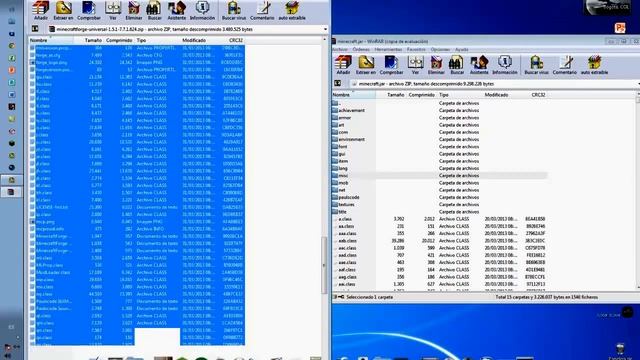The width and height of the screenshot is (640, 360).
Task: Click Buscar virus in the minecraft.jar window
Action: point(536,65)
